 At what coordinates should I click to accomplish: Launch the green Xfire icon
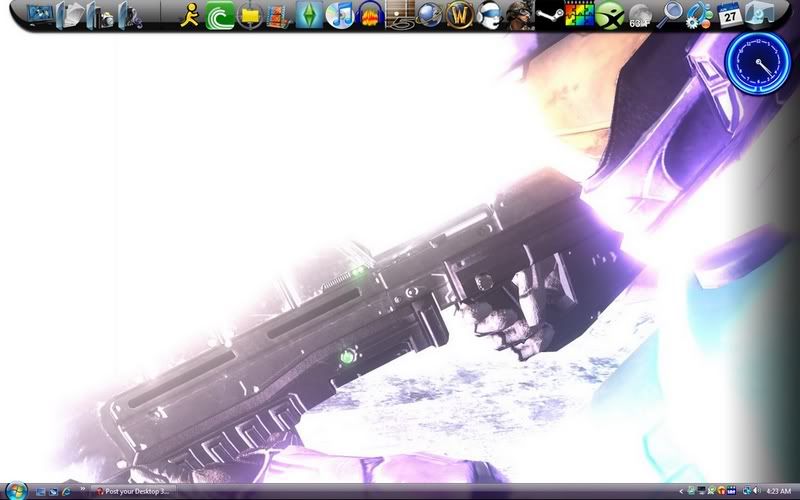[610, 15]
